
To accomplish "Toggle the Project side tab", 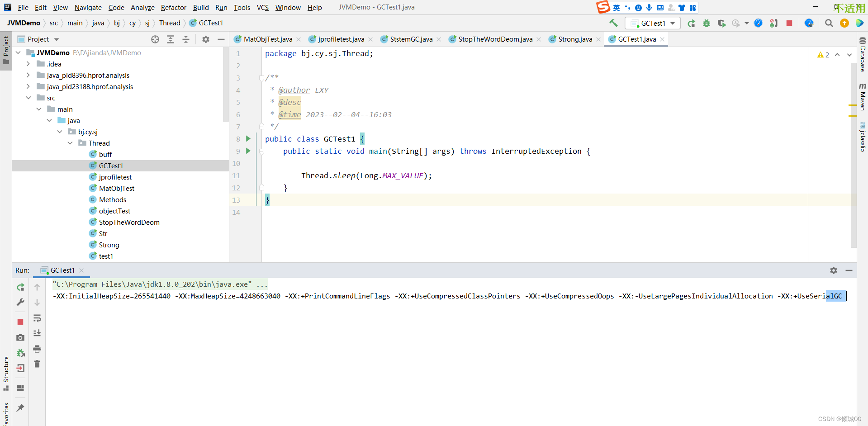I will tap(6, 50).
